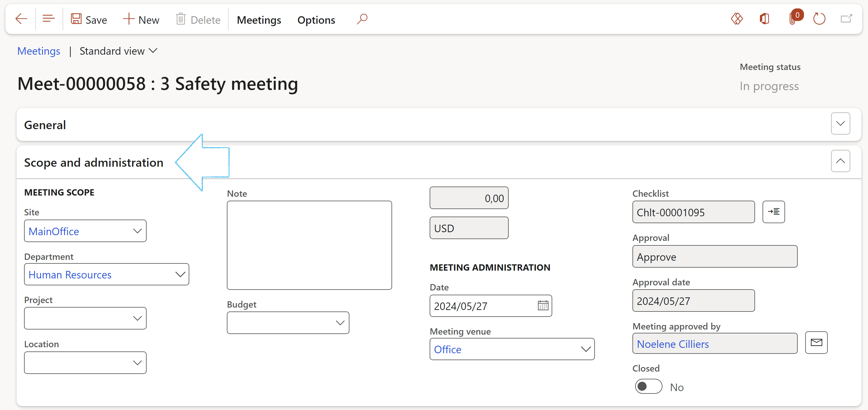This screenshot has height=410, width=868.
Task: Click the New record icon
Action: 141,19
